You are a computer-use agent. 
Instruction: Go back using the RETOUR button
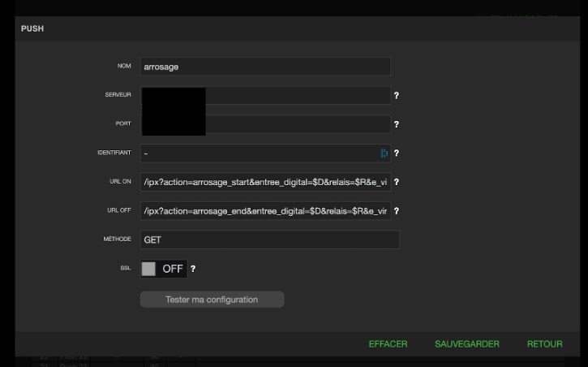click(544, 344)
